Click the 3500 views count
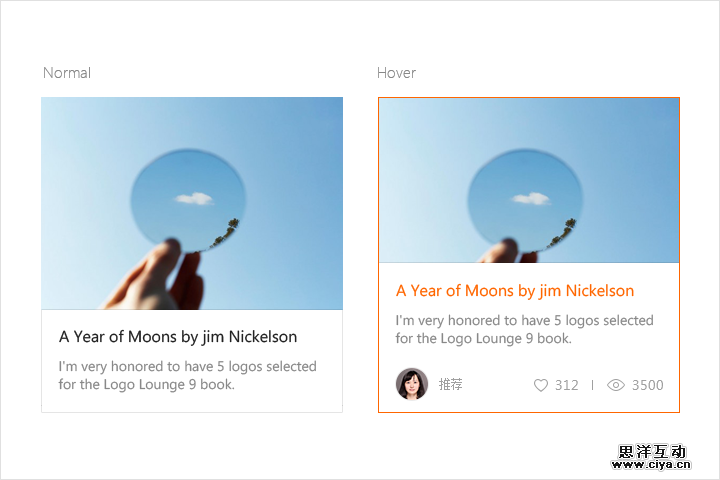This screenshot has width=720, height=480. [647, 385]
